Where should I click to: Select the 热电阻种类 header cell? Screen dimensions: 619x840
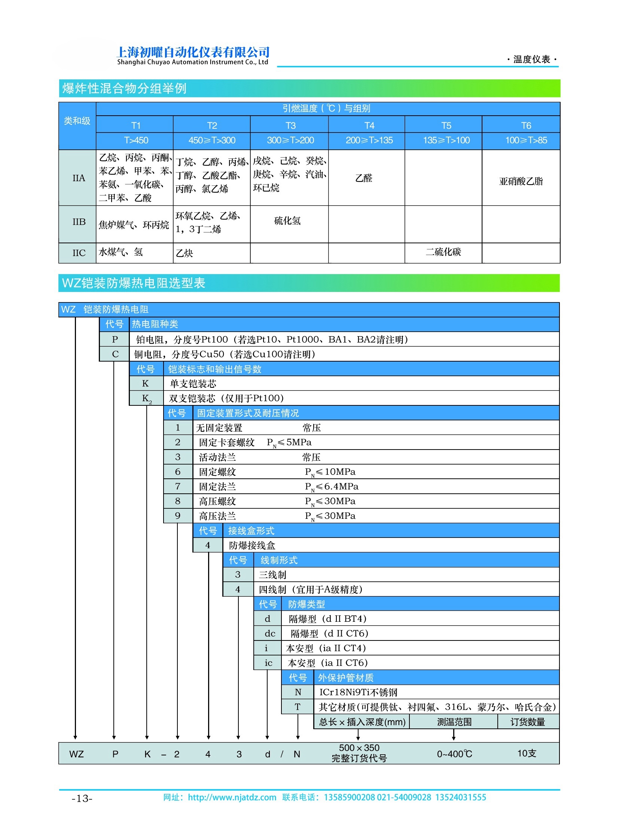click(x=155, y=324)
